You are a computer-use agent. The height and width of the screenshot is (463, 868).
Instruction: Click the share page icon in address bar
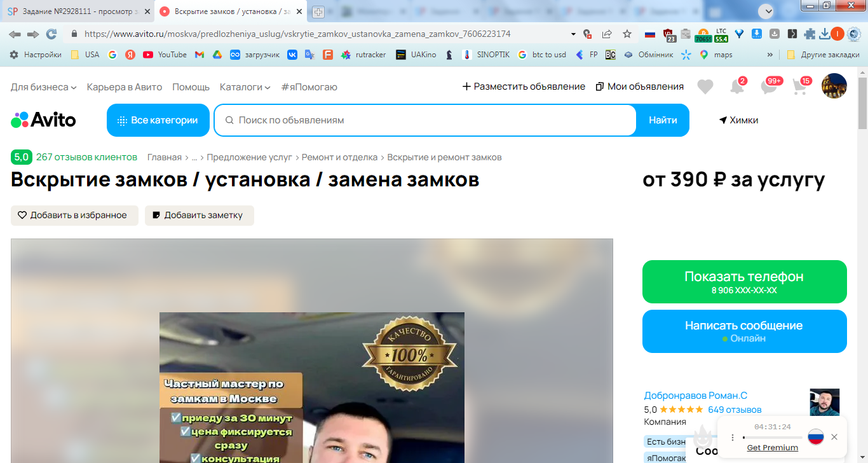607,34
